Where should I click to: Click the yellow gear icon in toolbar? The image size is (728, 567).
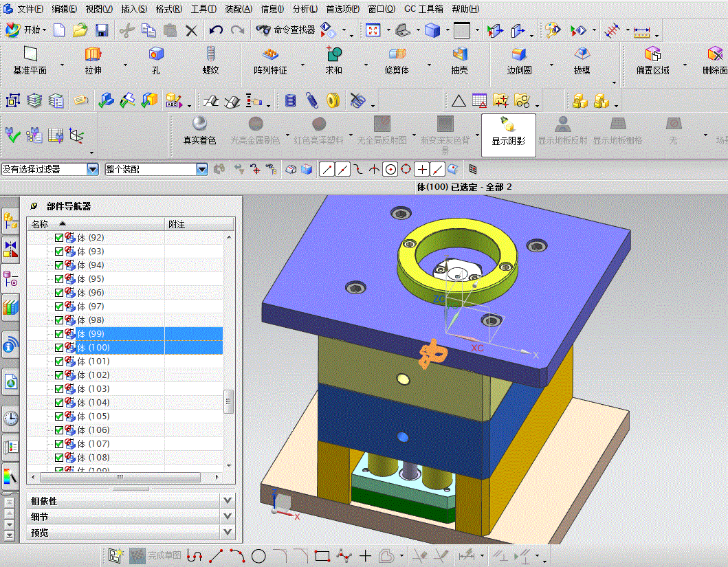point(333,101)
